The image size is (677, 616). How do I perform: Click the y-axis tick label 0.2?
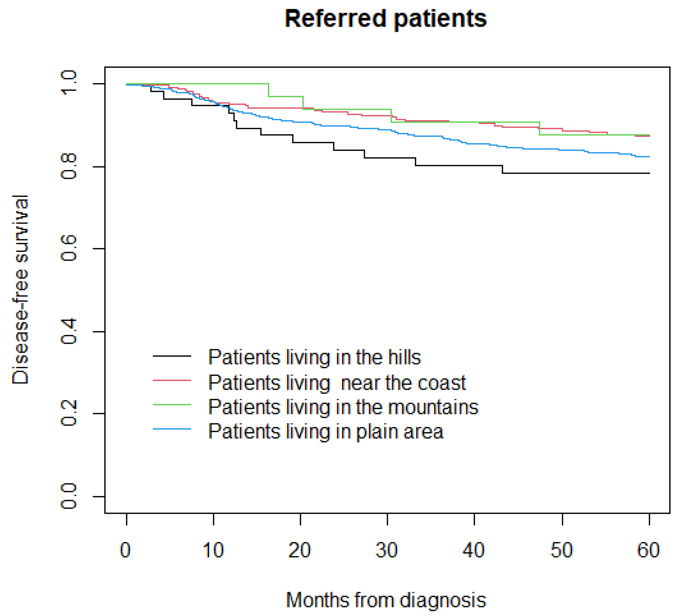click(69, 413)
